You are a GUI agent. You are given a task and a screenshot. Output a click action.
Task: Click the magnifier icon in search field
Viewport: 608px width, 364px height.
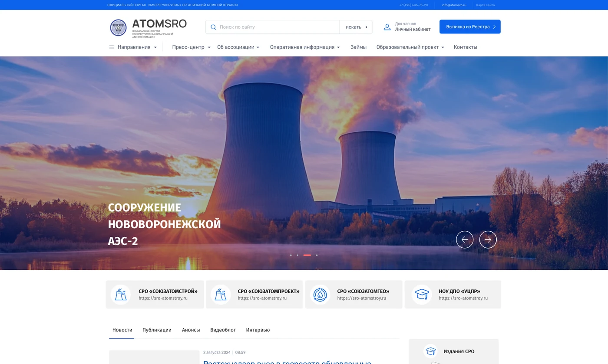coord(213,27)
